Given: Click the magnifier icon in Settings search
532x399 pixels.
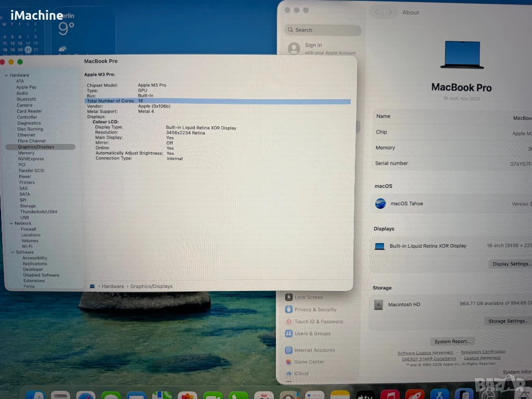Looking at the screenshot, I should pyautogui.click(x=290, y=30).
